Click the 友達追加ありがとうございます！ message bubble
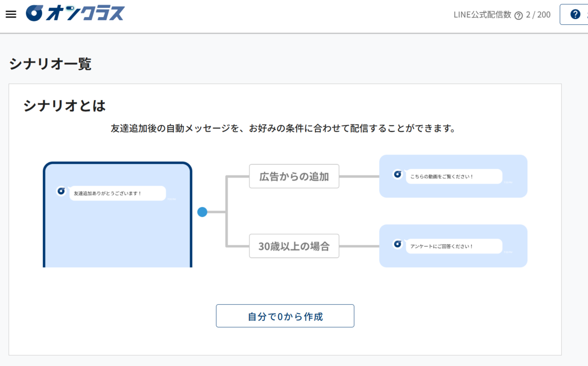The image size is (588, 366). tap(117, 193)
